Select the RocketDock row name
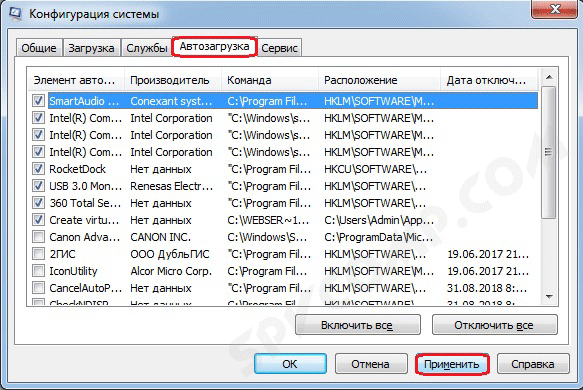 coord(78,169)
